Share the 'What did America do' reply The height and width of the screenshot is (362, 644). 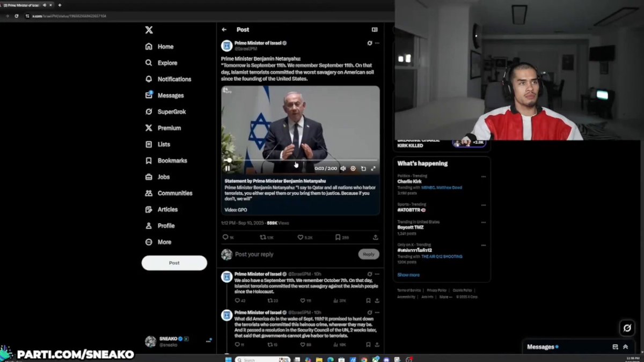click(x=377, y=344)
